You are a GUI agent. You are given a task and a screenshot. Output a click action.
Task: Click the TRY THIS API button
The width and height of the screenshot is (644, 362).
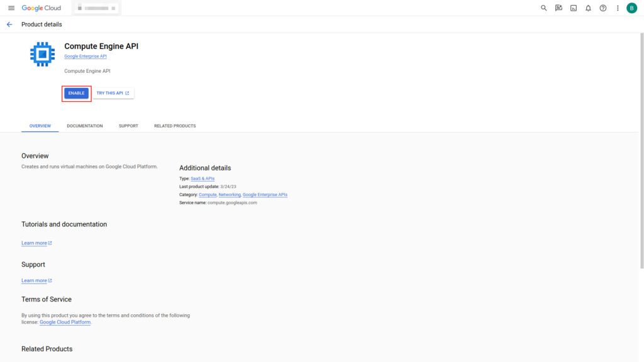tap(113, 93)
